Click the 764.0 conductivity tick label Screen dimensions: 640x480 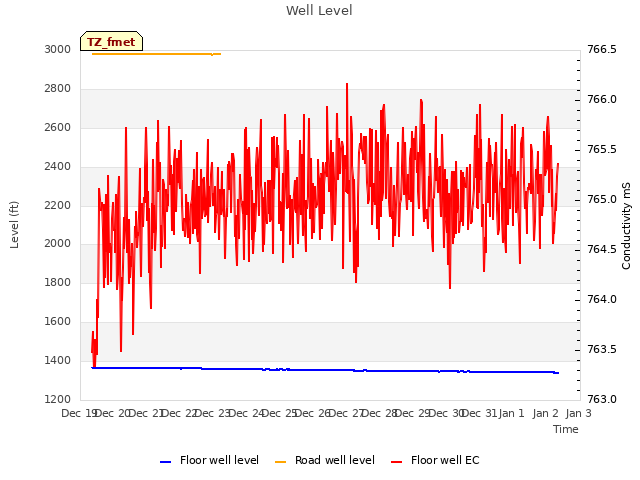(602, 300)
